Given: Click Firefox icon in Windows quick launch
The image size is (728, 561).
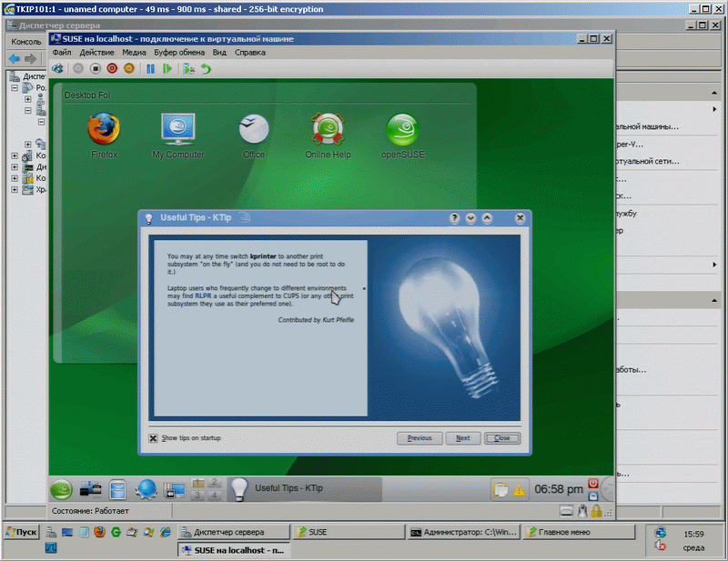Looking at the screenshot, I should (99, 532).
